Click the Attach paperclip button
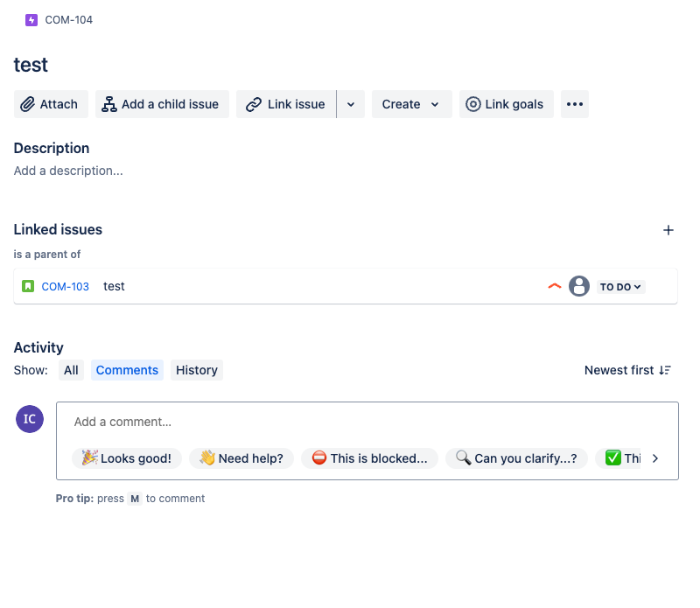This screenshot has width=700, height=608. click(x=51, y=104)
